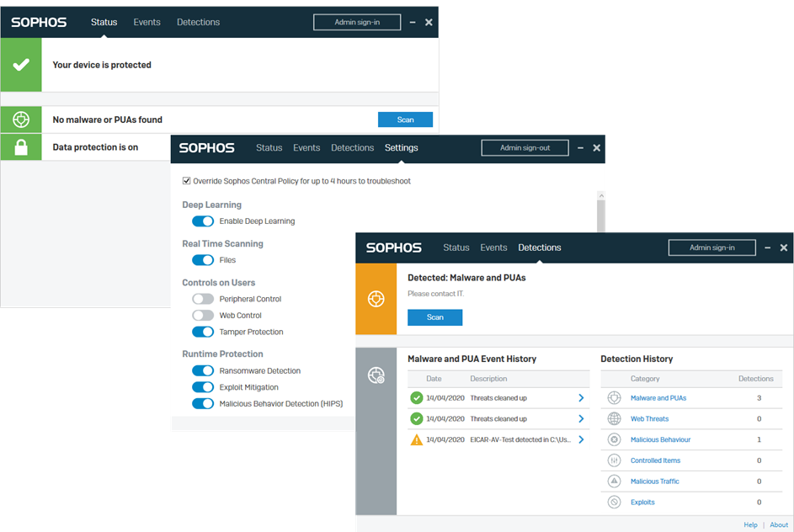Click the Web Threats globe icon
The width and height of the screenshot is (794, 532).
[614, 418]
